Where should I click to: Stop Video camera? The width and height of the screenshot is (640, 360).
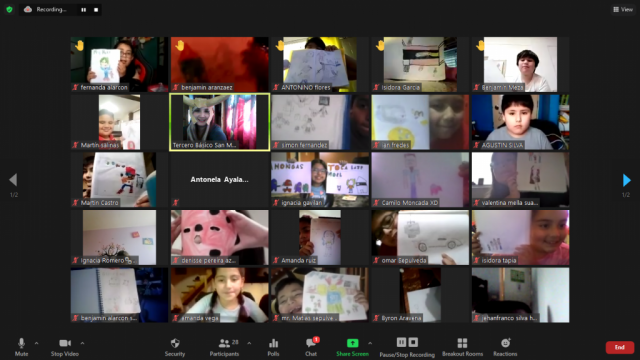(64, 347)
